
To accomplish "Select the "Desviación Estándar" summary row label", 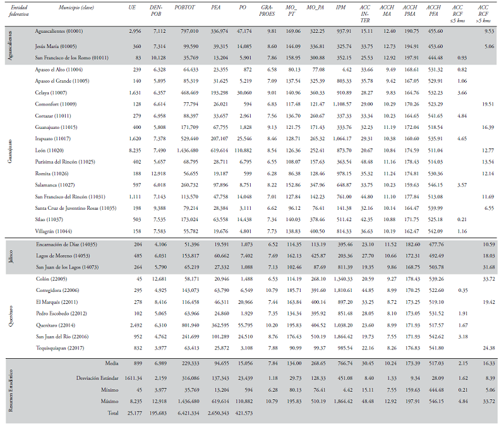I will click(98, 377).
